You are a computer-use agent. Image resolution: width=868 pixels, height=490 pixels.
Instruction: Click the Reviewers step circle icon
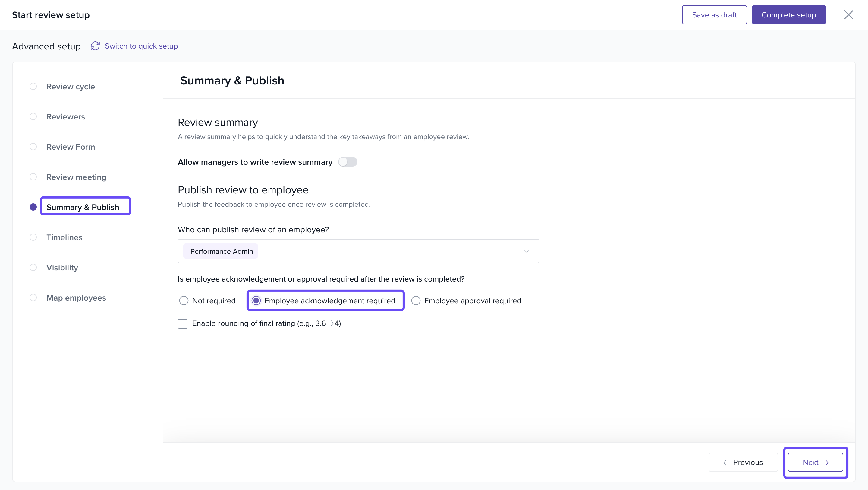33,117
